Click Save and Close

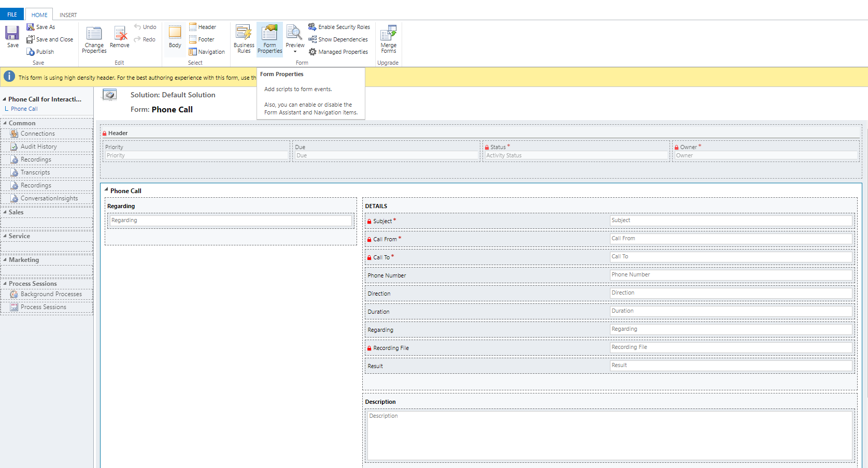[50, 39]
